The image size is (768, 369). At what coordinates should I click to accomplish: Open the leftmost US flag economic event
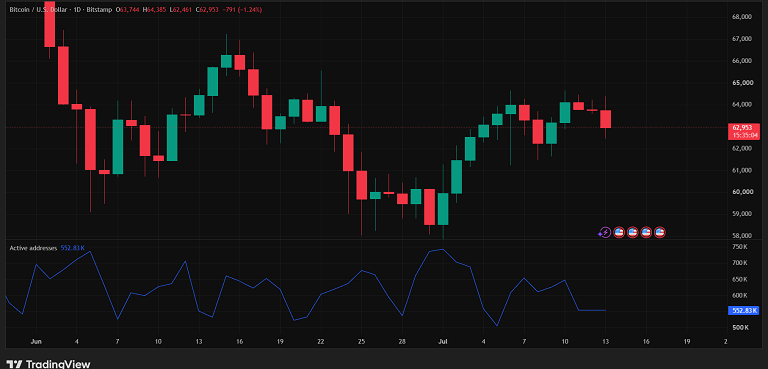pyautogui.click(x=619, y=232)
